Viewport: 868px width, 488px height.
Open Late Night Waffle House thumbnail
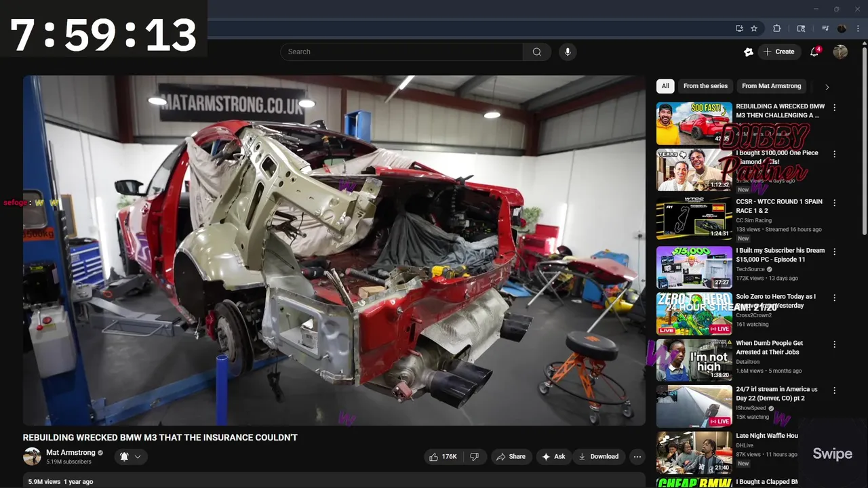coord(694,452)
